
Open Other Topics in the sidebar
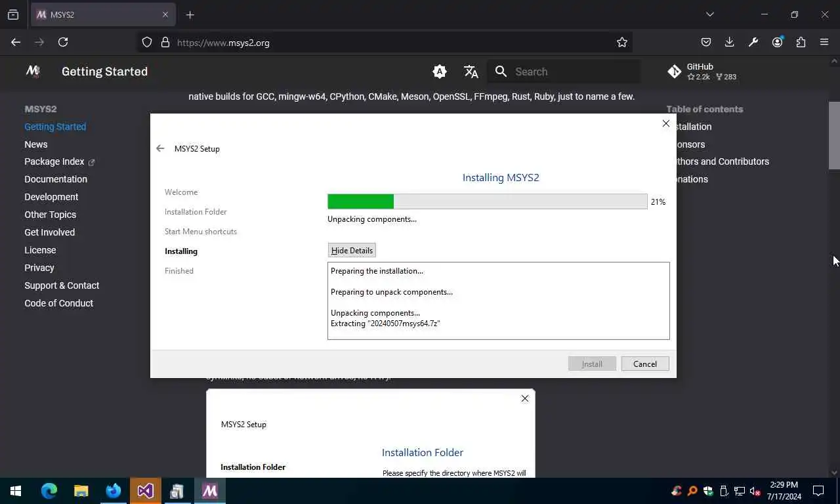pos(51,215)
